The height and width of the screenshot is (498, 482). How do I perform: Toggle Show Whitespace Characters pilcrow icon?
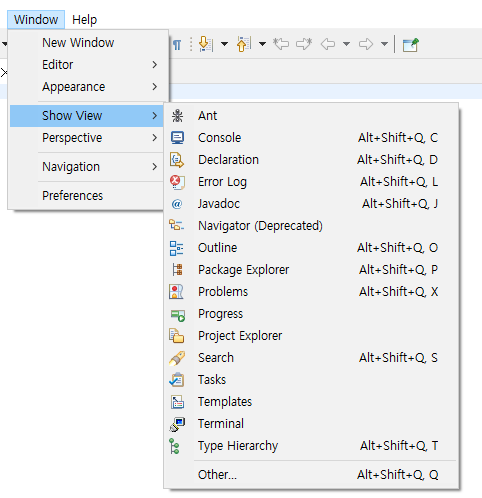coord(177,45)
